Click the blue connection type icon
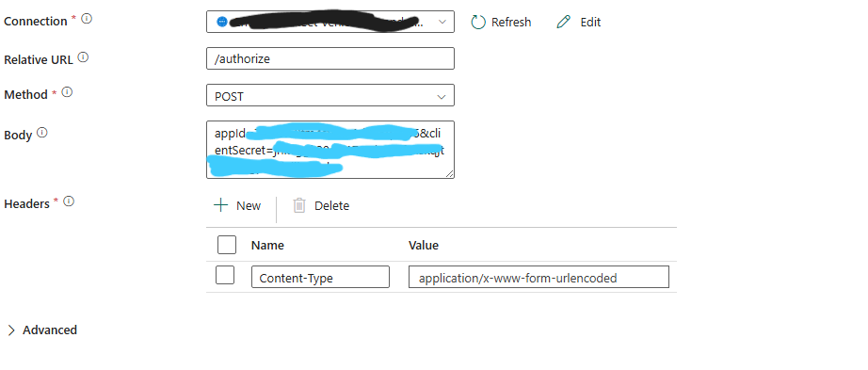 [x=222, y=23]
